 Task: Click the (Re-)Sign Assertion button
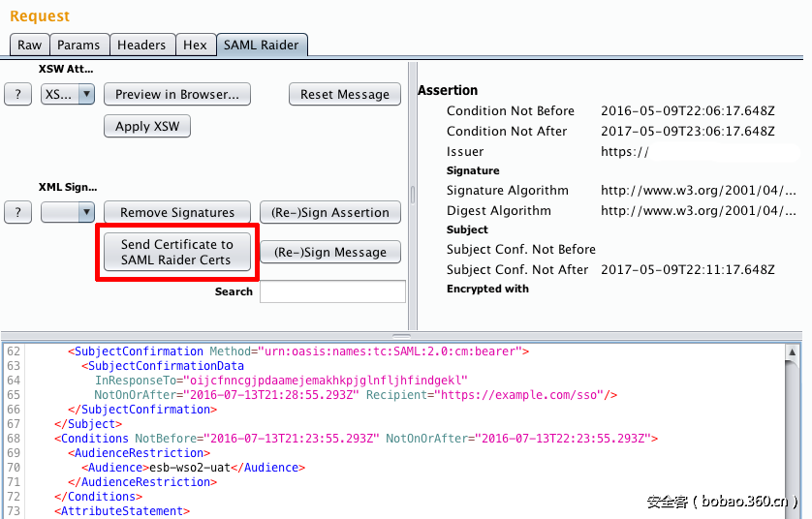pos(330,212)
